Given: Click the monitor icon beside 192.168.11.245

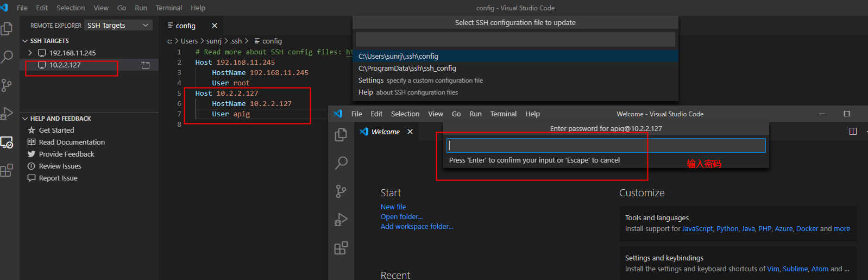Looking at the screenshot, I should (42, 53).
